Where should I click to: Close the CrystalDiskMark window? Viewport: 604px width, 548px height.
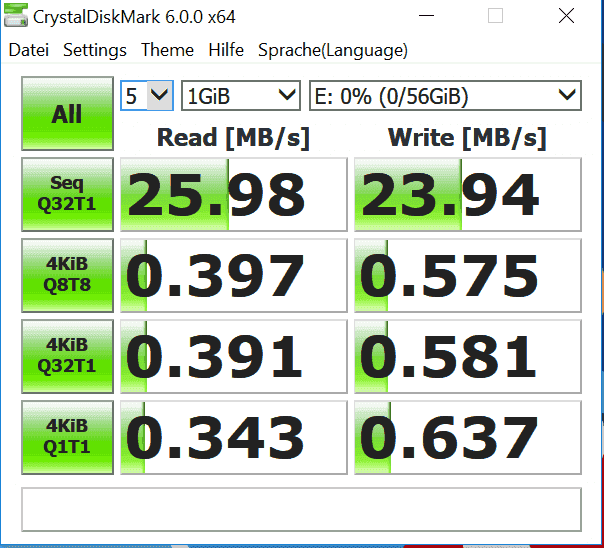566,16
